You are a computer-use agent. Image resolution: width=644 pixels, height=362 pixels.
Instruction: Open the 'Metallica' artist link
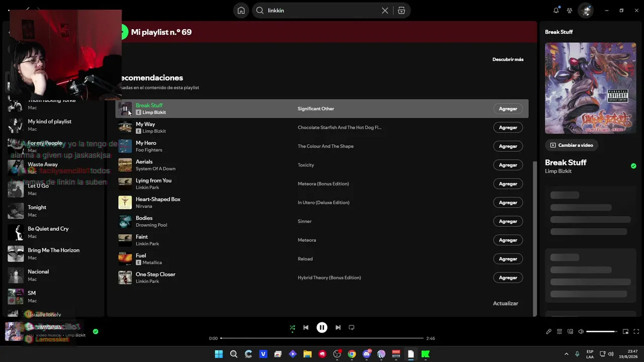tap(152, 262)
